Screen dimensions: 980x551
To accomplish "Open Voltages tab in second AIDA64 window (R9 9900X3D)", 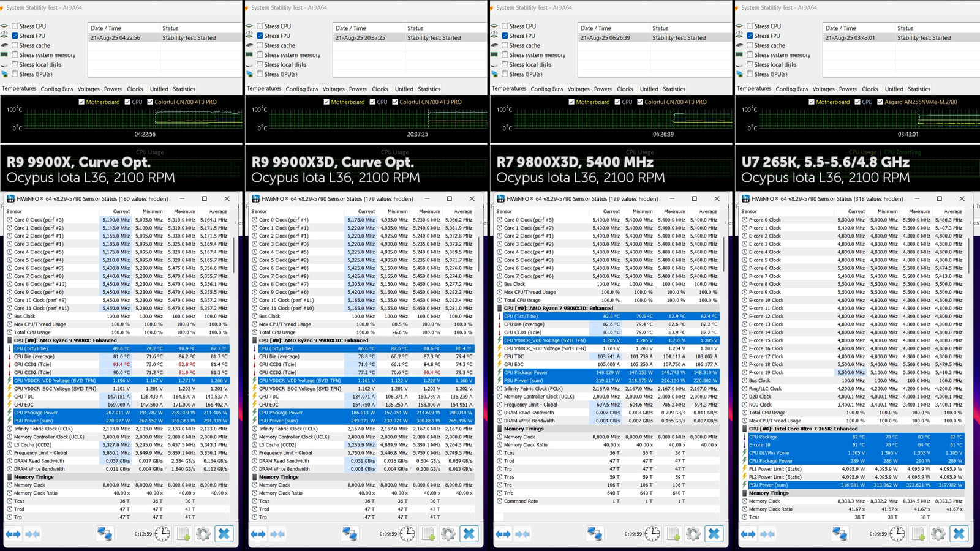I will point(333,89).
